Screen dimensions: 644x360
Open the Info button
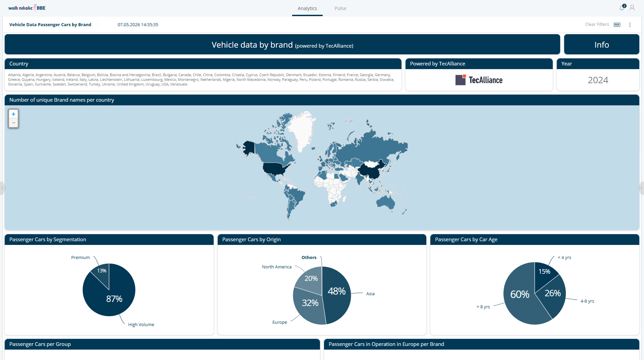602,44
